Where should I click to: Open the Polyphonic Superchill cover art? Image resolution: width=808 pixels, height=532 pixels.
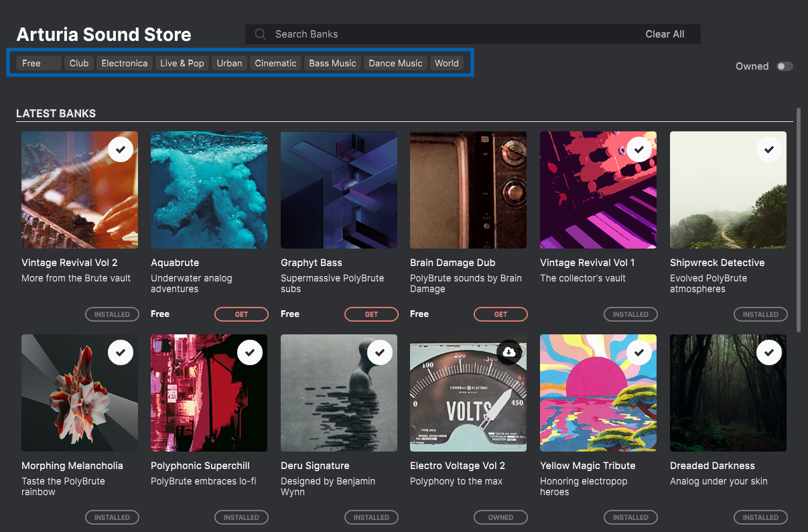click(x=209, y=393)
